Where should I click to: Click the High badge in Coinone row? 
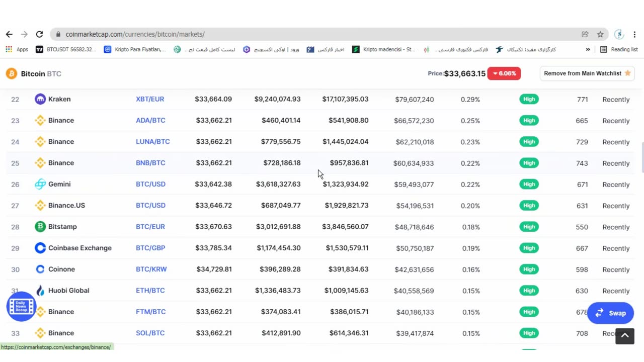[529, 269]
